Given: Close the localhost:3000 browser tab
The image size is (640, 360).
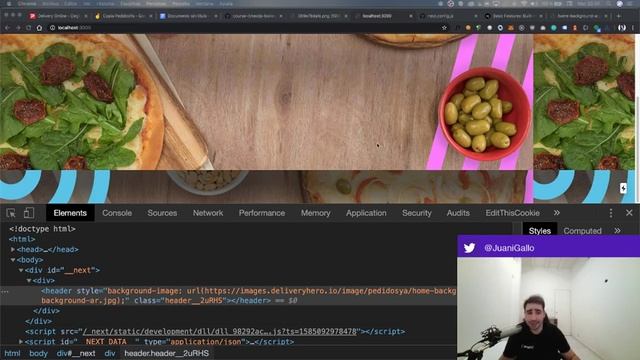Looking at the screenshot, I should 411,16.
